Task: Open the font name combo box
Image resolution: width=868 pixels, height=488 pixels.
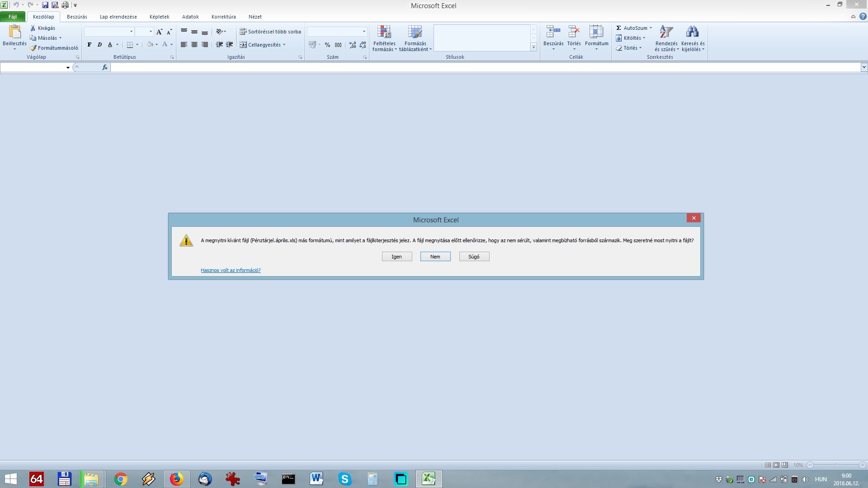Action: coord(109,32)
